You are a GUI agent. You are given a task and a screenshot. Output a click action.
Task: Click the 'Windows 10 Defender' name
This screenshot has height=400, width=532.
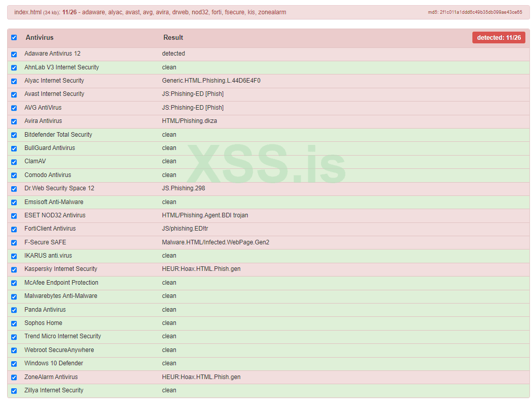coord(54,363)
